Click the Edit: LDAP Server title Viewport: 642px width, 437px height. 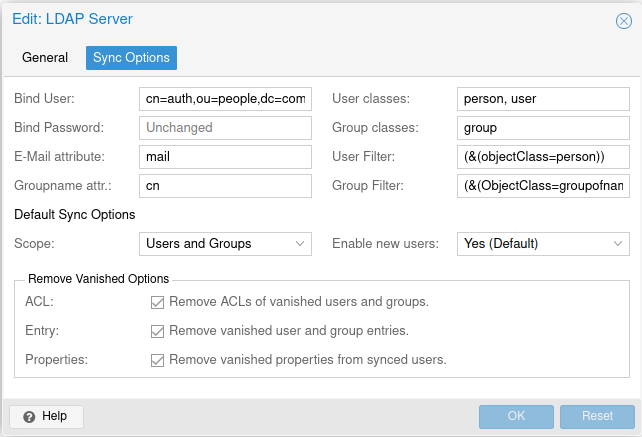[x=72, y=19]
